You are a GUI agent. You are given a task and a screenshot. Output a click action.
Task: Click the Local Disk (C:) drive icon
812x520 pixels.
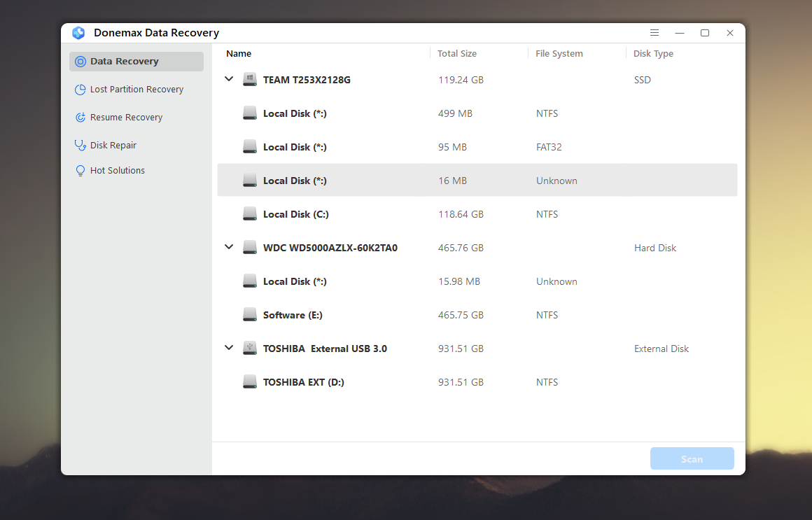coord(250,214)
